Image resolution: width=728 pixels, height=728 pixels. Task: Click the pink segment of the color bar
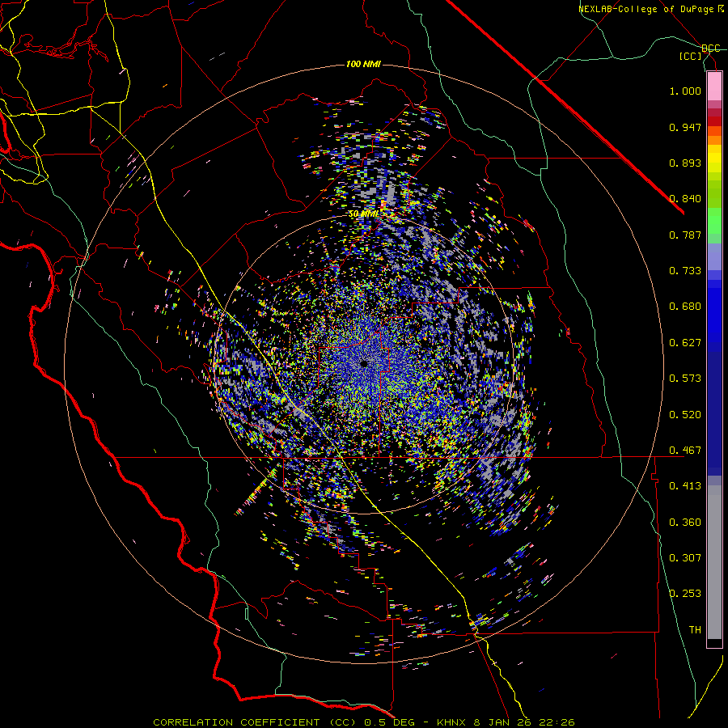pyautogui.click(x=714, y=87)
